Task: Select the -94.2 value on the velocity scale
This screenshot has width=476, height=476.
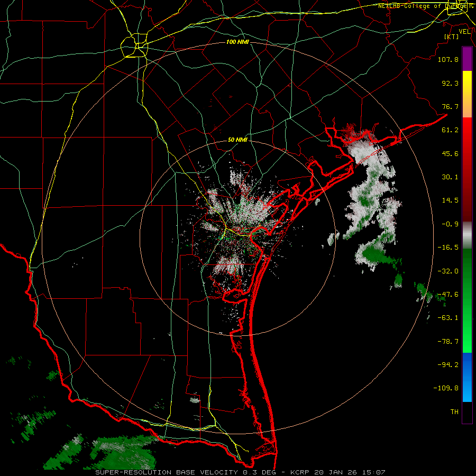Action: click(x=448, y=365)
